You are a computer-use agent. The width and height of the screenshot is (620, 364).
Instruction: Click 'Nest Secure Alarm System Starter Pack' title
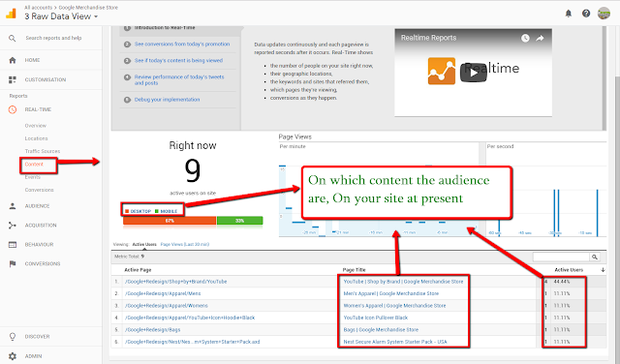click(x=395, y=342)
